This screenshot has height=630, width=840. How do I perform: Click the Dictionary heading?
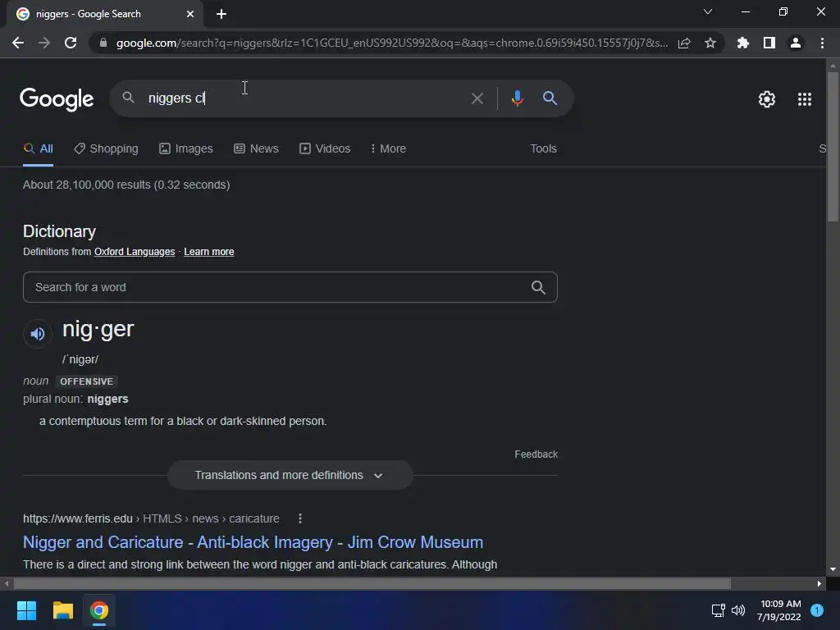(x=59, y=231)
